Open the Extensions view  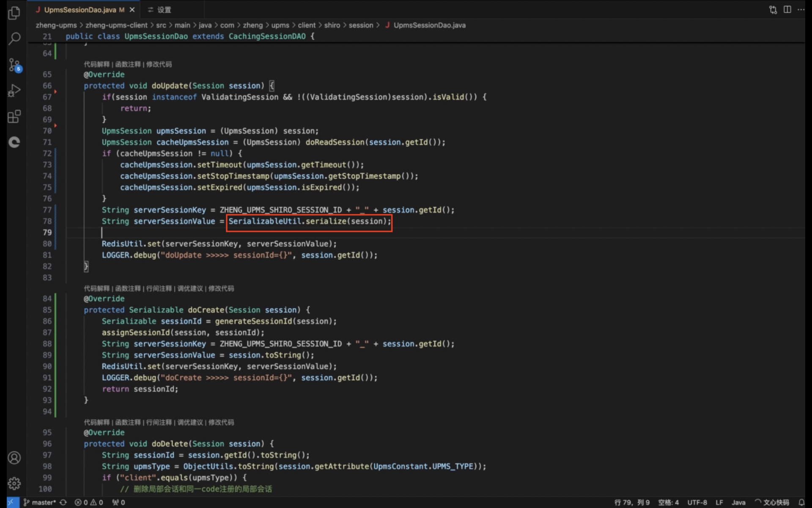click(x=14, y=116)
